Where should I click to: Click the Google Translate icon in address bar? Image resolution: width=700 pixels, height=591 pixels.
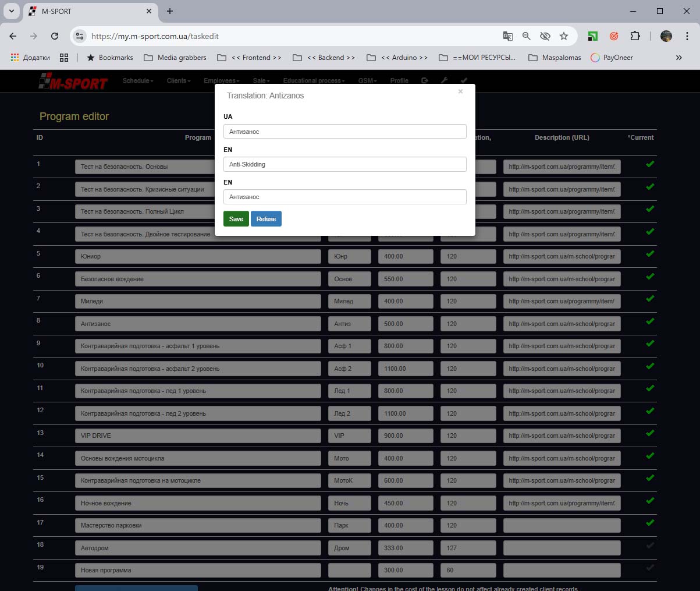[508, 36]
